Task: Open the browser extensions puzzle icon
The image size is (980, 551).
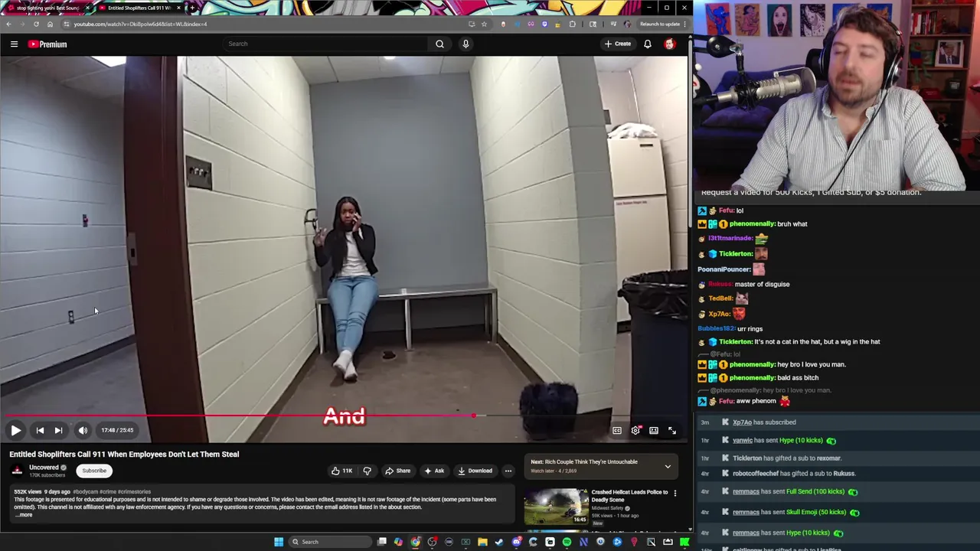Action: click(x=572, y=24)
